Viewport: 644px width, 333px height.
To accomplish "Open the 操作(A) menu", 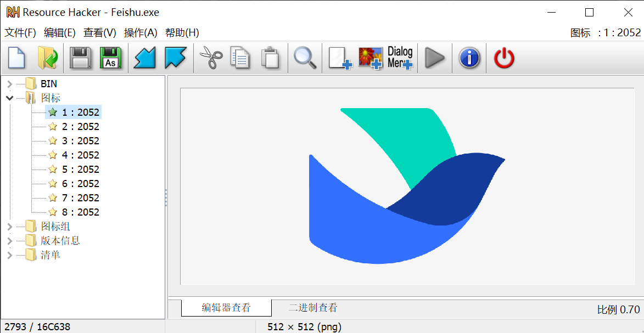I will [x=141, y=33].
